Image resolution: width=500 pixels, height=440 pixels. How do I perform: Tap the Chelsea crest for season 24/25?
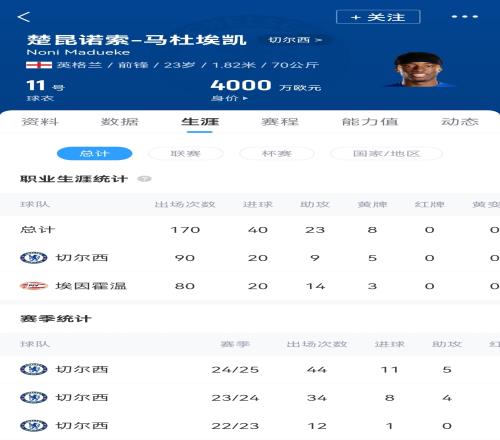coord(34,369)
